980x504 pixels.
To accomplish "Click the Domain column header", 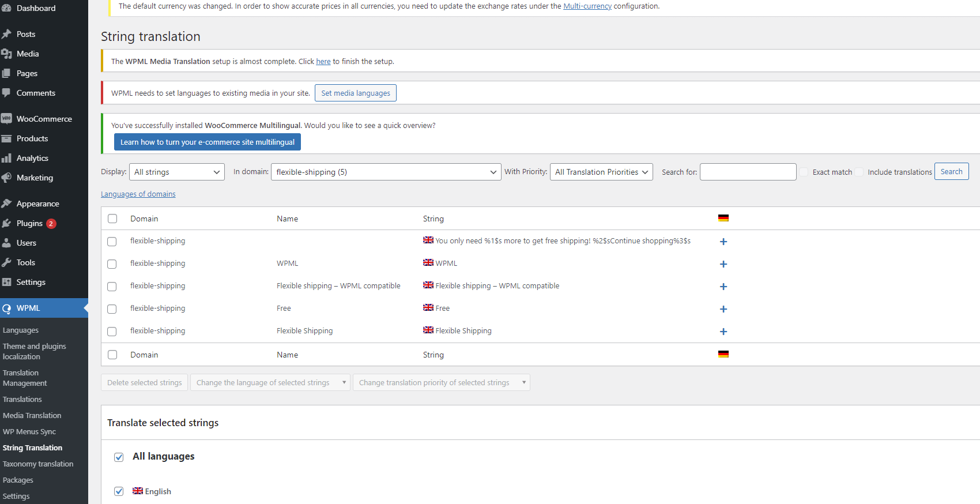I will pyautogui.click(x=144, y=219).
